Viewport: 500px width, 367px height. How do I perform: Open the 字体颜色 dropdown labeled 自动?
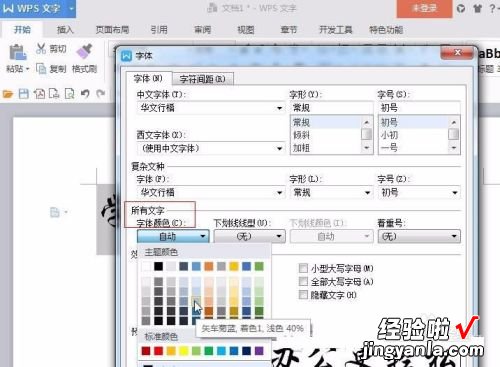point(173,236)
